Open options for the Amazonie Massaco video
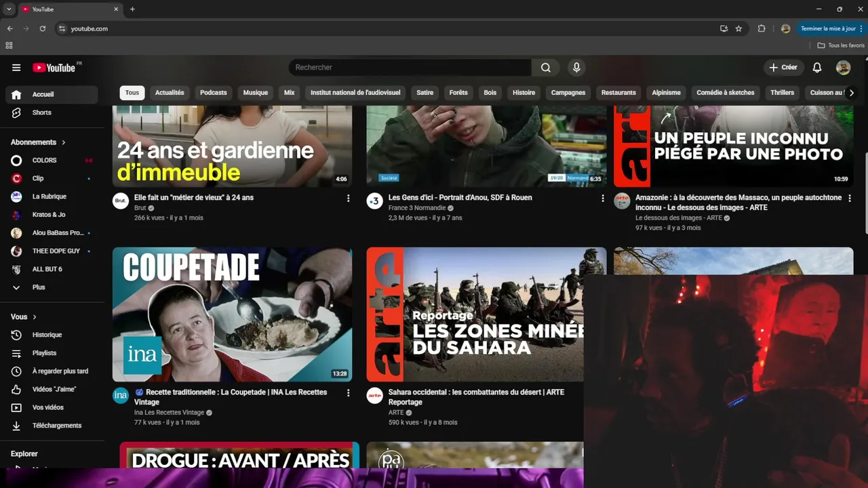 (850, 199)
